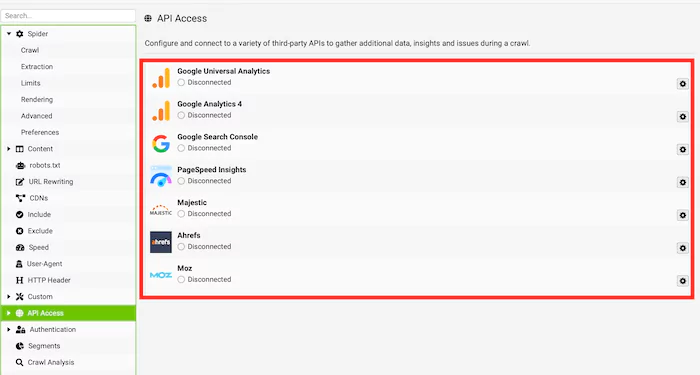This screenshot has height=375, width=700.
Task: Select the robots.txt label in sidebar
Action: [x=45, y=166]
